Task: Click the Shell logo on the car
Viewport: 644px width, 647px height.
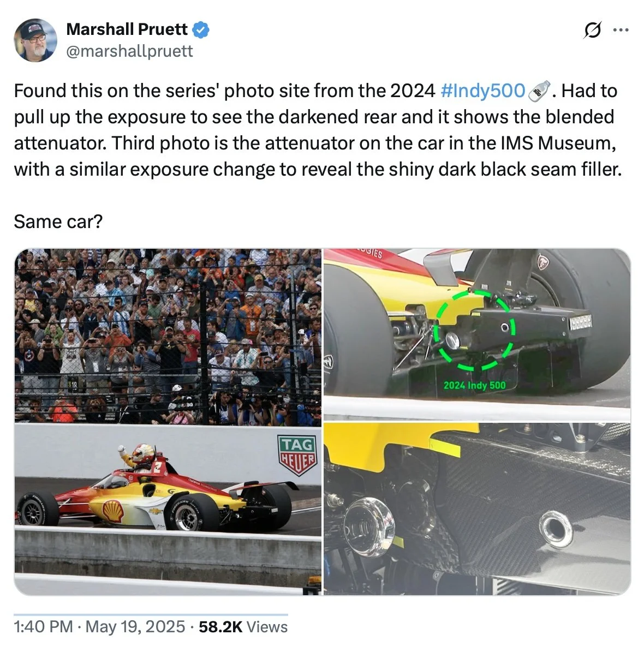Action: click(x=112, y=511)
